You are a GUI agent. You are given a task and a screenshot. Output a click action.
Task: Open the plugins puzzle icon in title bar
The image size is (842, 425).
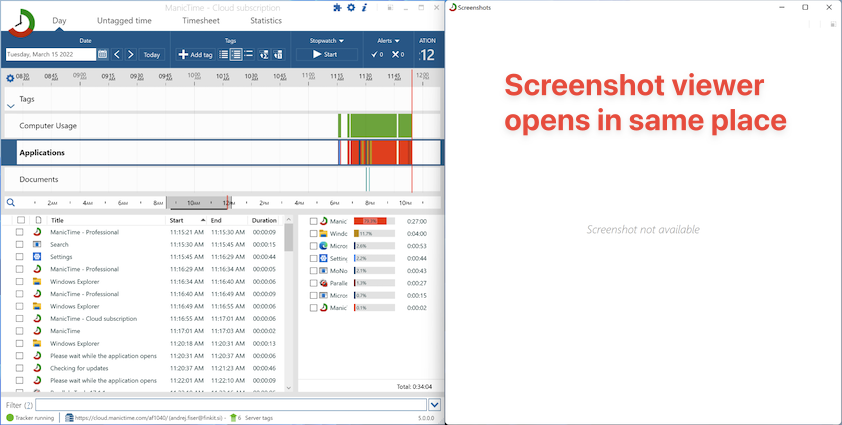337,8
